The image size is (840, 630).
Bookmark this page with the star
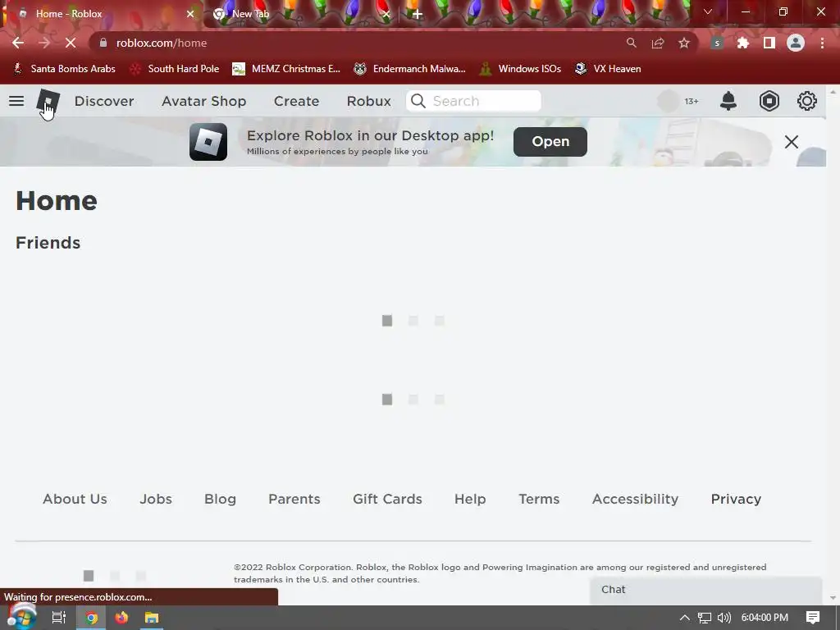click(x=684, y=43)
